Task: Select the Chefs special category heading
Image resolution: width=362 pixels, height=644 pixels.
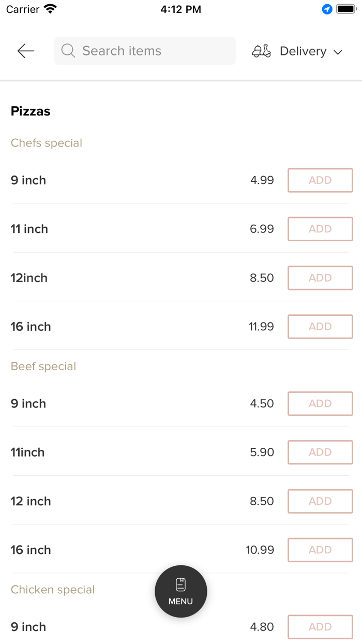Action: (x=47, y=143)
